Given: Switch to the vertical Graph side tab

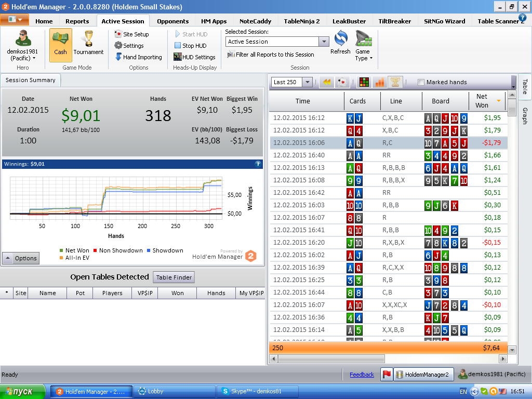Looking at the screenshot, I should (525, 116).
